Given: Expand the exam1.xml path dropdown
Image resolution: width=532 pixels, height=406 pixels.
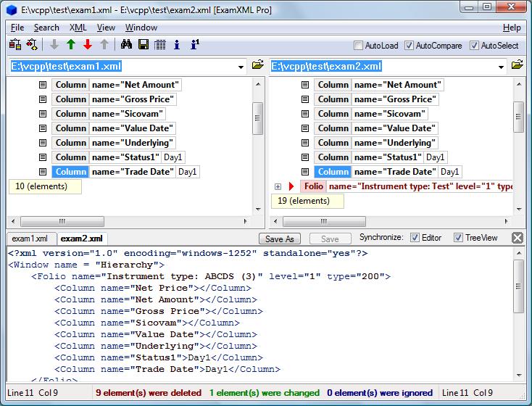Looking at the screenshot, I should click(241, 67).
